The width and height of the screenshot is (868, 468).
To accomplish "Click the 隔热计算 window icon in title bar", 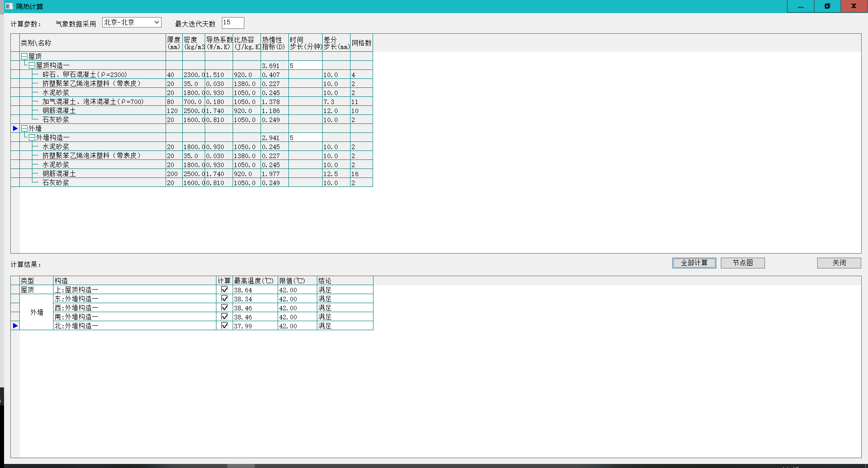I will coord(9,6).
